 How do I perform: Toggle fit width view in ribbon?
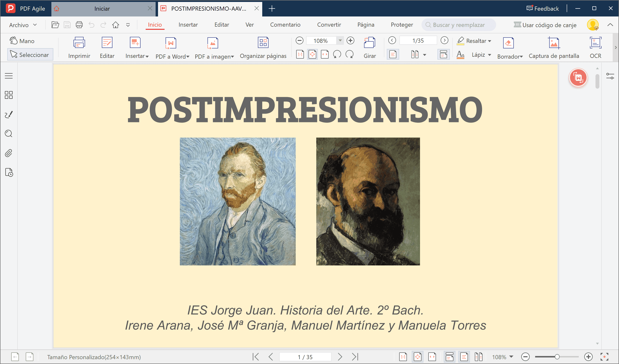click(x=325, y=54)
